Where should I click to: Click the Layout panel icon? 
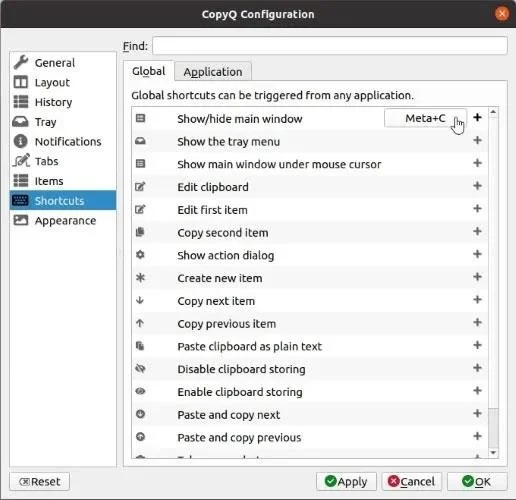point(20,82)
